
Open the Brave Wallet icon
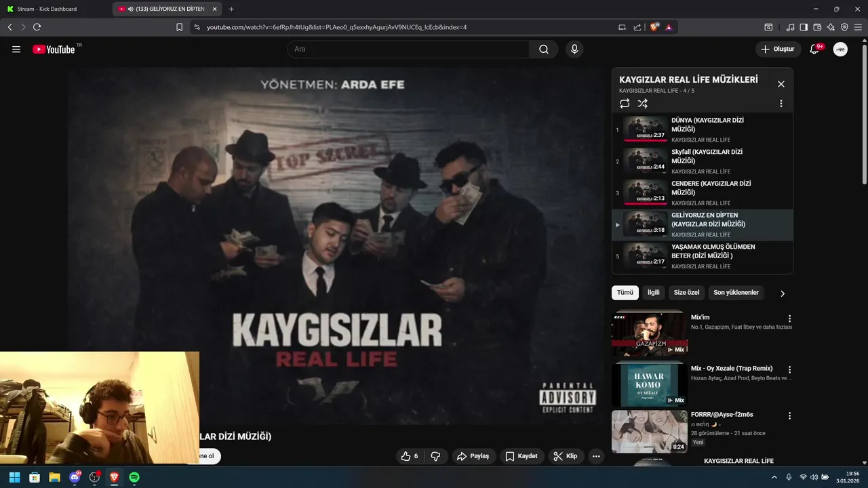pyautogui.click(x=817, y=27)
